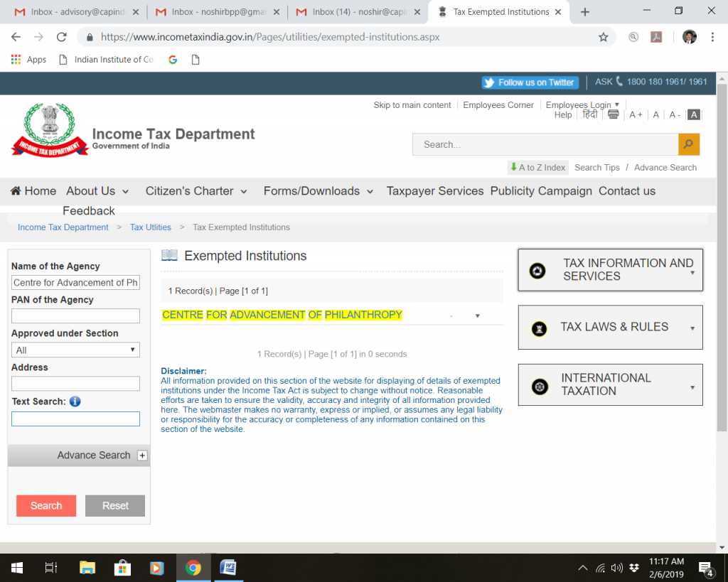
Task: Click the A+ font size increase icon
Action: pyautogui.click(x=636, y=114)
